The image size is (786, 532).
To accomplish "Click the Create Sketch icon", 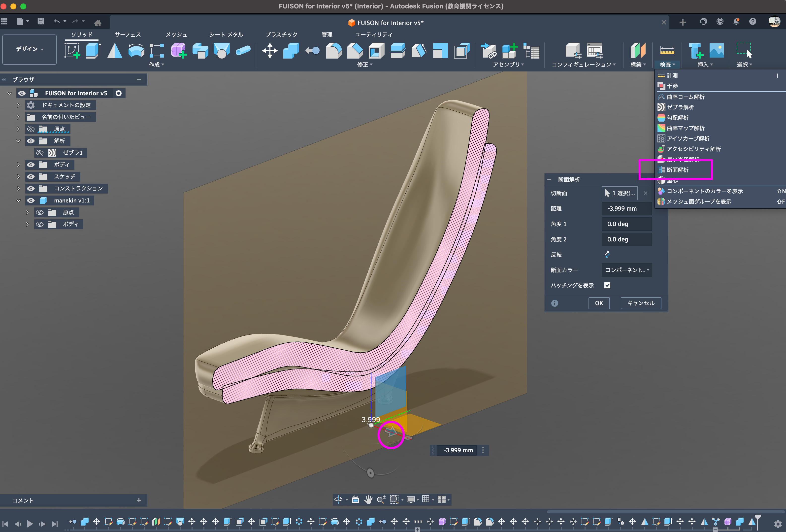I will (72, 51).
